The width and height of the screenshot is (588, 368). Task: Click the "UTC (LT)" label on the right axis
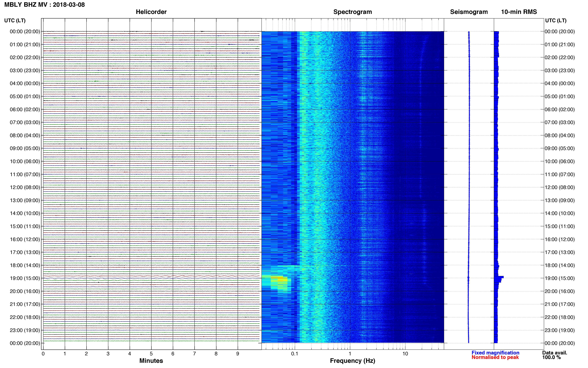coord(556,20)
